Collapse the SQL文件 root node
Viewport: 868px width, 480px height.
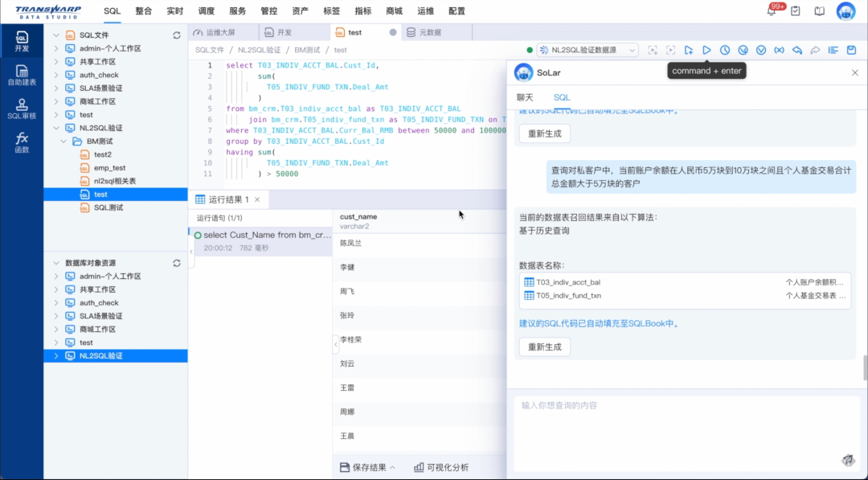point(56,35)
